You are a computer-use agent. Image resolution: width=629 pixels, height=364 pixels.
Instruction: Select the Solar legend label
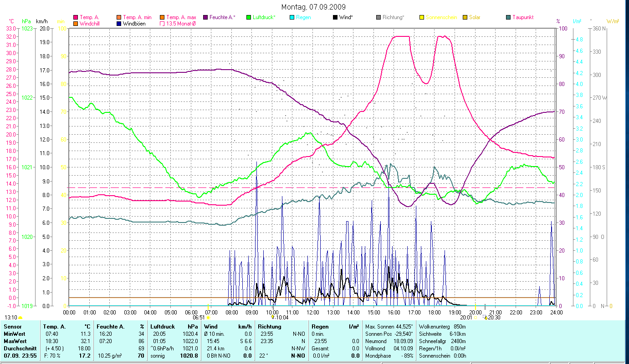point(475,17)
